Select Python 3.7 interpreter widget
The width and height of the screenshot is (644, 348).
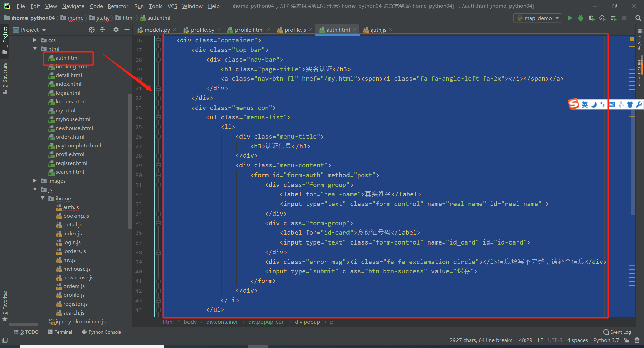point(606,340)
